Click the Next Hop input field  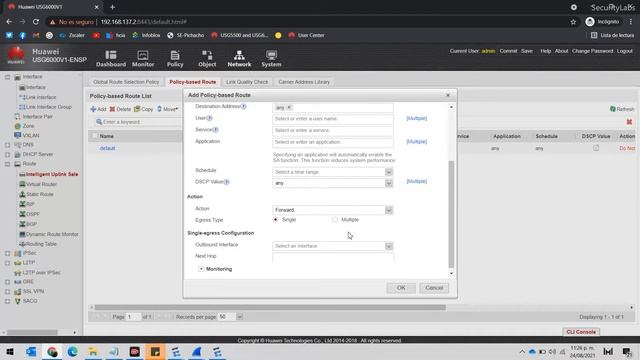(333, 257)
